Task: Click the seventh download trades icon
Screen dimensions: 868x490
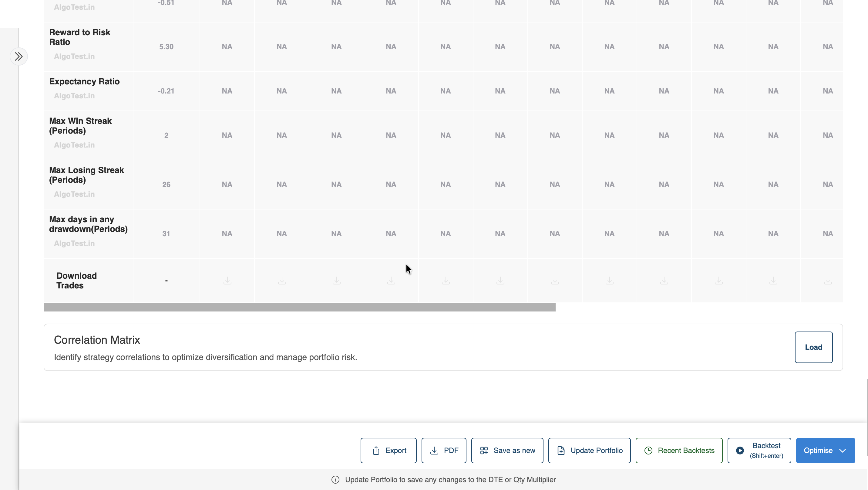Action: [x=555, y=281]
